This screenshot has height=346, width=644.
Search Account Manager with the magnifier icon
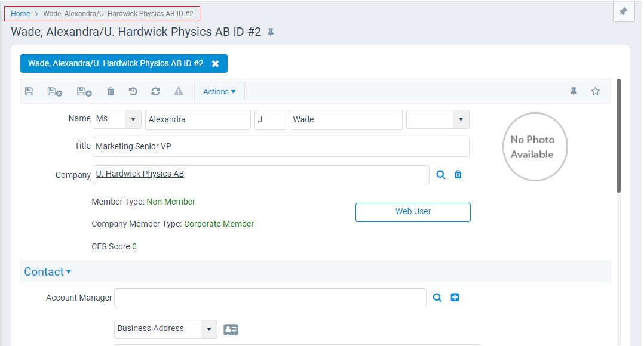click(x=437, y=297)
